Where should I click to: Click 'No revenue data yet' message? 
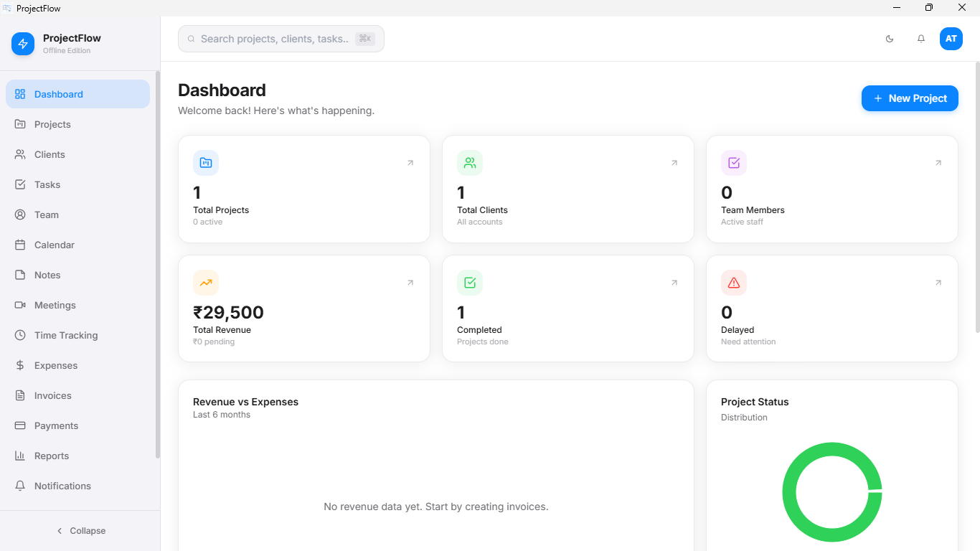coord(436,507)
